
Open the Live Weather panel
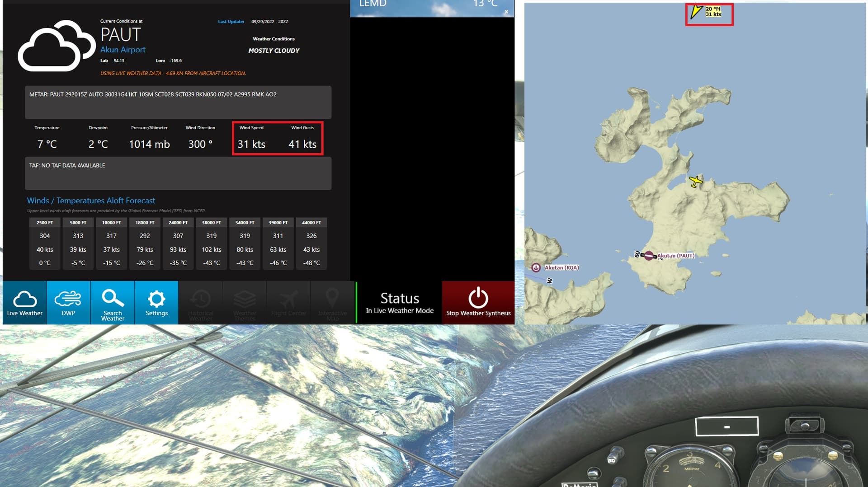tap(24, 303)
